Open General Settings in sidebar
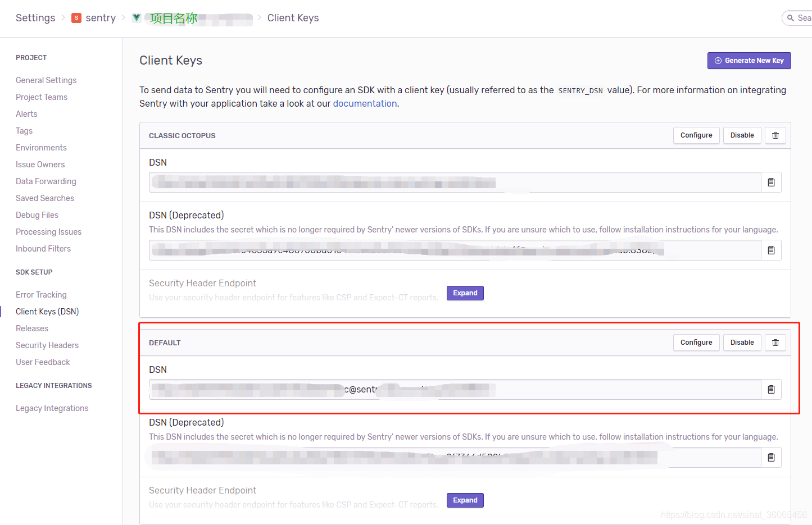Screen dimensions: 812x525 click(x=46, y=80)
